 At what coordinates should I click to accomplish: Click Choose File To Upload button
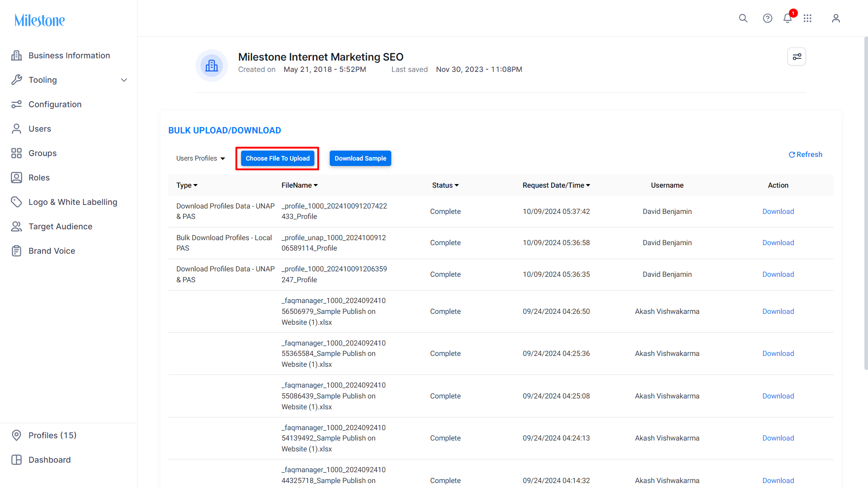click(x=278, y=158)
